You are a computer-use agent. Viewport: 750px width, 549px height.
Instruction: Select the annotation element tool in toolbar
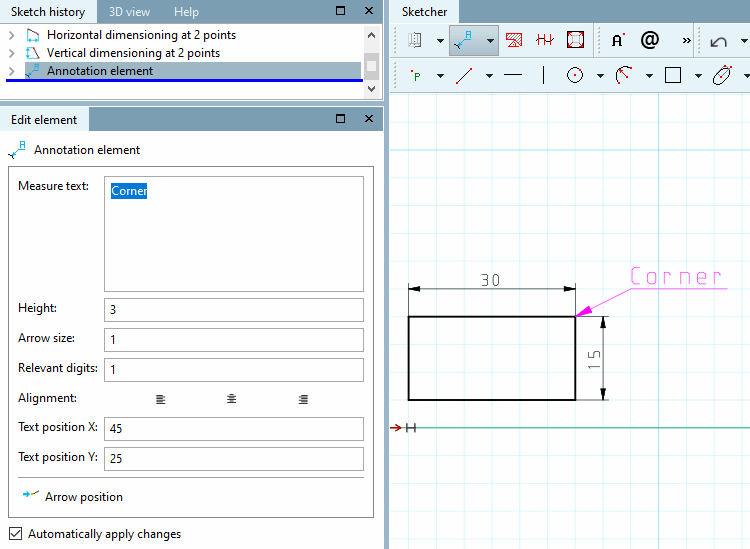[x=463, y=41]
